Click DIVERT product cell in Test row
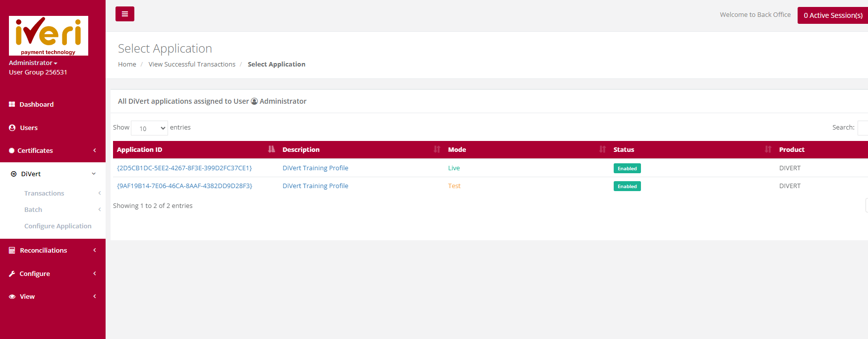The height and width of the screenshot is (339, 868). 790,186
